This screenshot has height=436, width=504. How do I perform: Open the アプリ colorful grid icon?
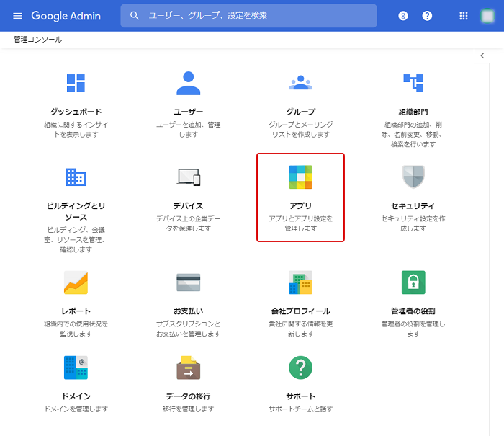[300, 177]
